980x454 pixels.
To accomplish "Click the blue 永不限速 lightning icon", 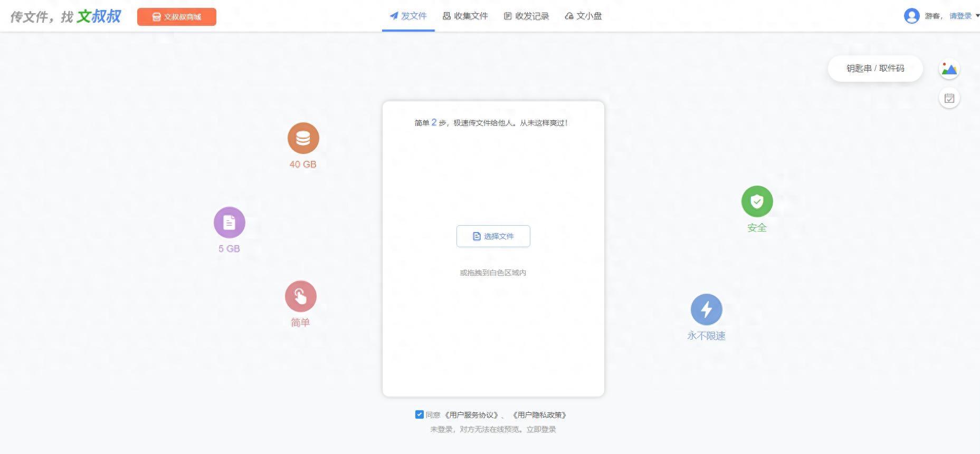I will pos(706,310).
